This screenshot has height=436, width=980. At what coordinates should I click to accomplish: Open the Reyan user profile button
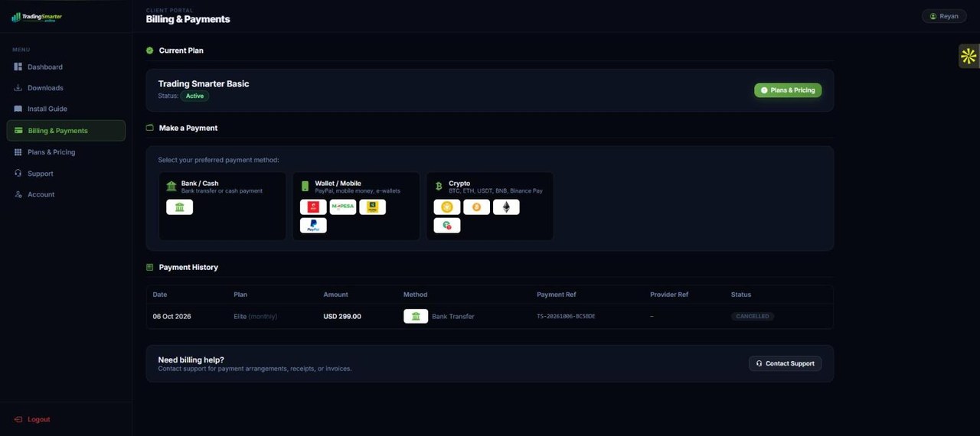(944, 16)
